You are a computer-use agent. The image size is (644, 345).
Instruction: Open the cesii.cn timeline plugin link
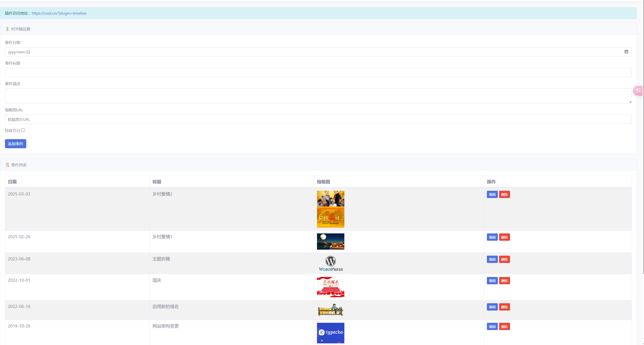pos(59,13)
